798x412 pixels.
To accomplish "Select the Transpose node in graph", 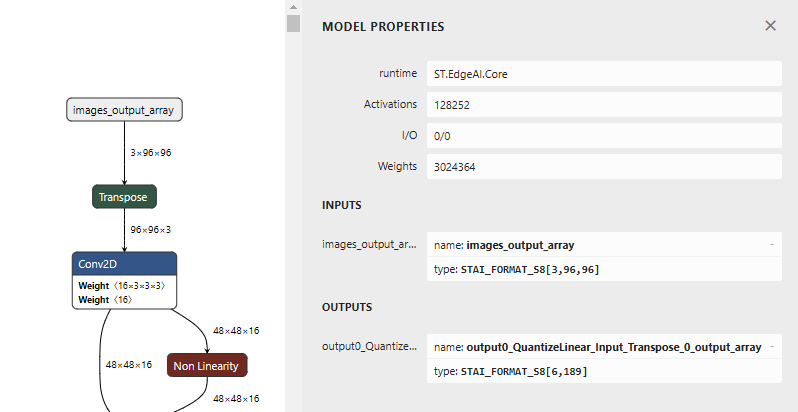I will [x=124, y=197].
